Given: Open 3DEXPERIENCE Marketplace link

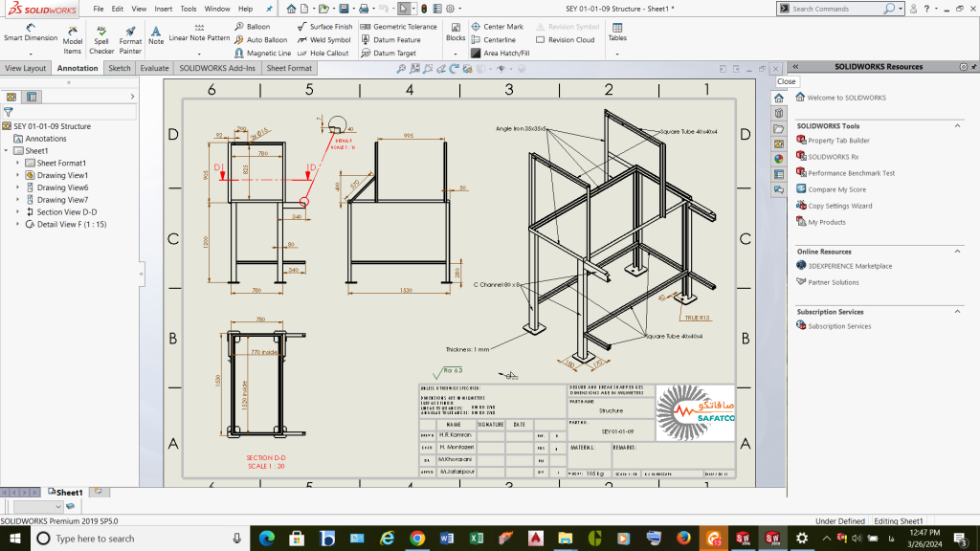Looking at the screenshot, I should point(850,266).
